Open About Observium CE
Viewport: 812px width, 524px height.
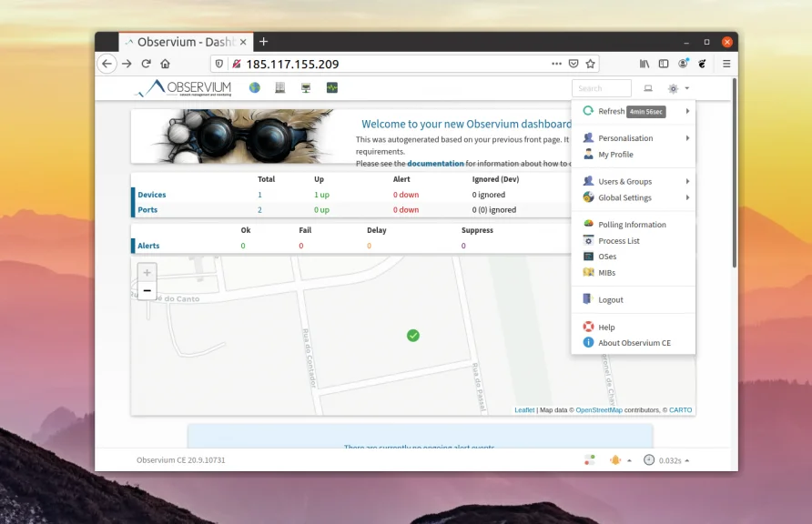coord(634,342)
